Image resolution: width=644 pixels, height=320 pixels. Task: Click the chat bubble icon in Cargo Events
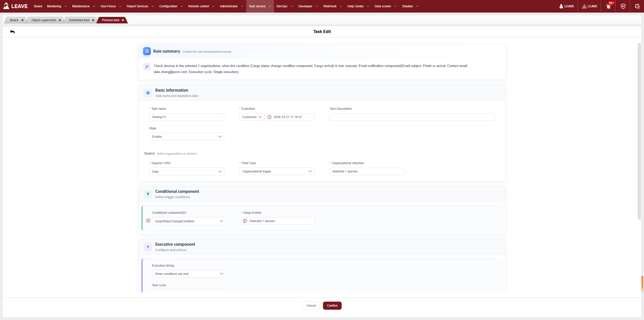pos(245,221)
